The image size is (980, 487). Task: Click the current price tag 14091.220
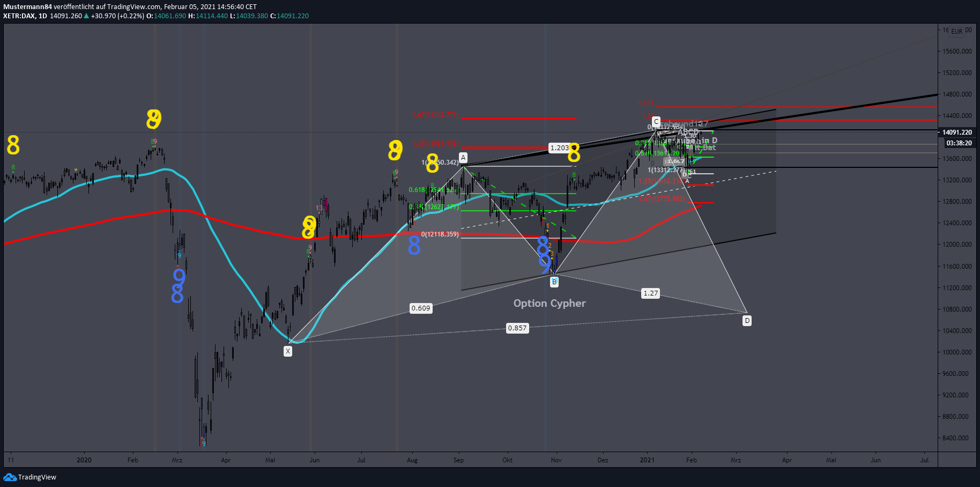point(957,132)
